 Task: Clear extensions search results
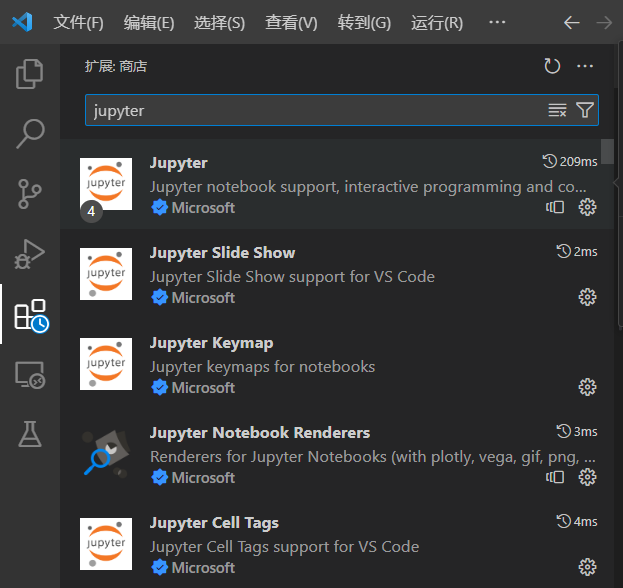557,110
